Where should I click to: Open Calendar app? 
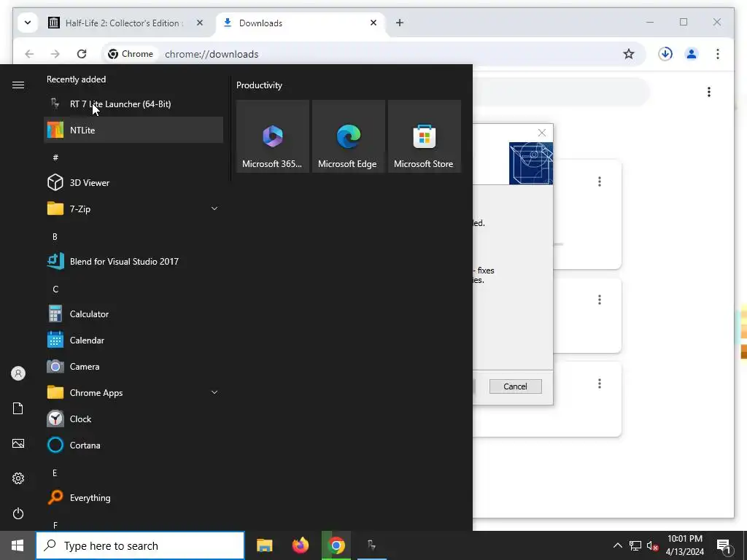[x=133, y=340]
